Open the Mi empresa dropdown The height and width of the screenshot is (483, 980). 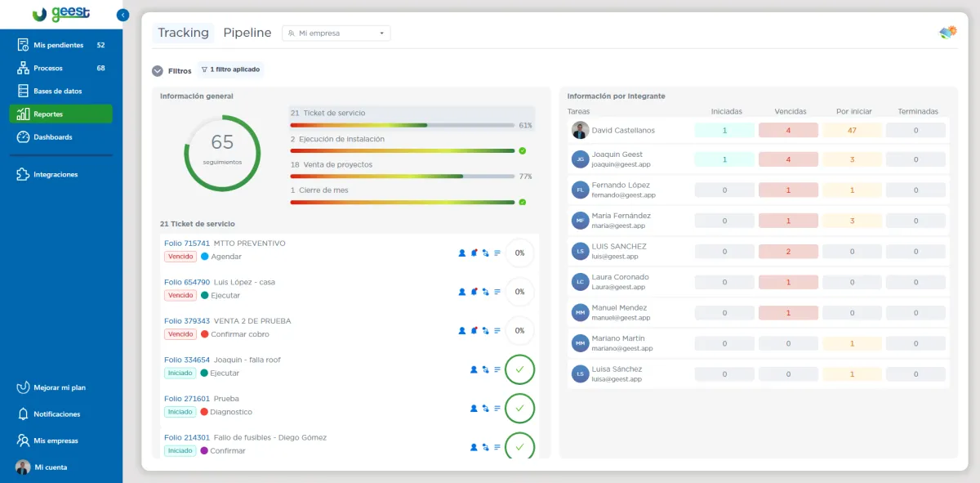tap(336, 34)
